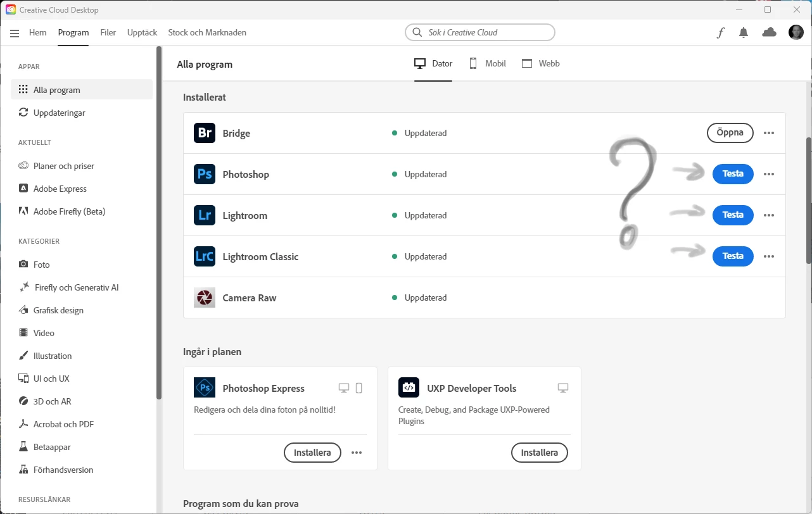This screenshot has height=514, width=812.
Task: Click the Photoshop app icon
Action: (x=205, y=174)
